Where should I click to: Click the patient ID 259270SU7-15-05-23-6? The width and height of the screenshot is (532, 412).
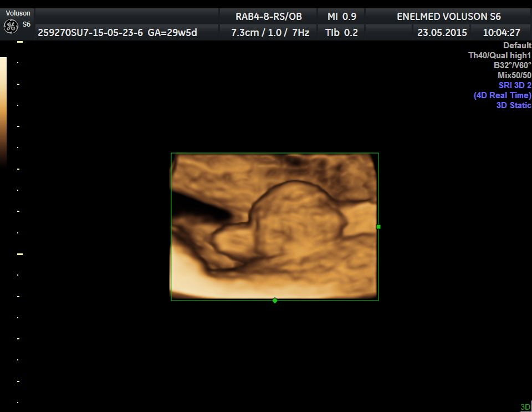point(91,33)
